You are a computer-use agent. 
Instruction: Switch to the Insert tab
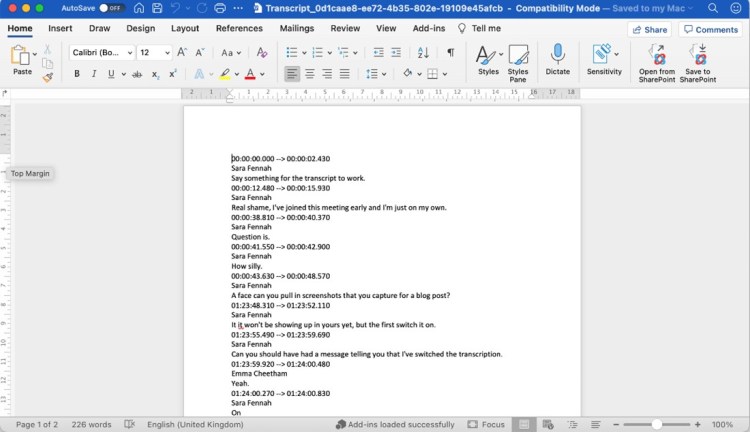[60, 29]
